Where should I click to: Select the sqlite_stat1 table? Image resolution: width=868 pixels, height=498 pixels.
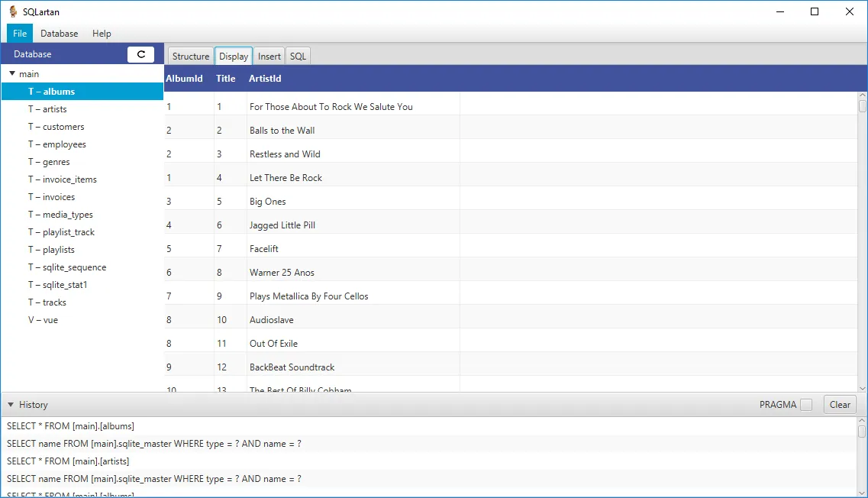[x=82, y=285]
